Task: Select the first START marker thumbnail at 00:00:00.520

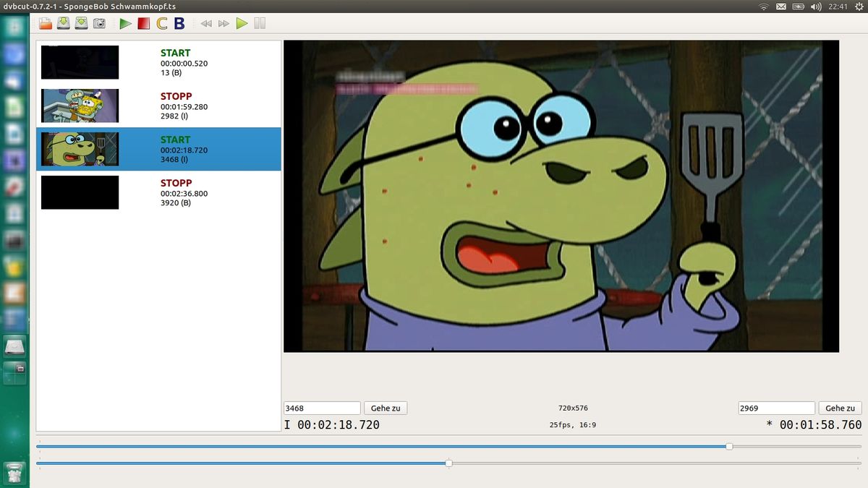Action: (x=80, y=62)
